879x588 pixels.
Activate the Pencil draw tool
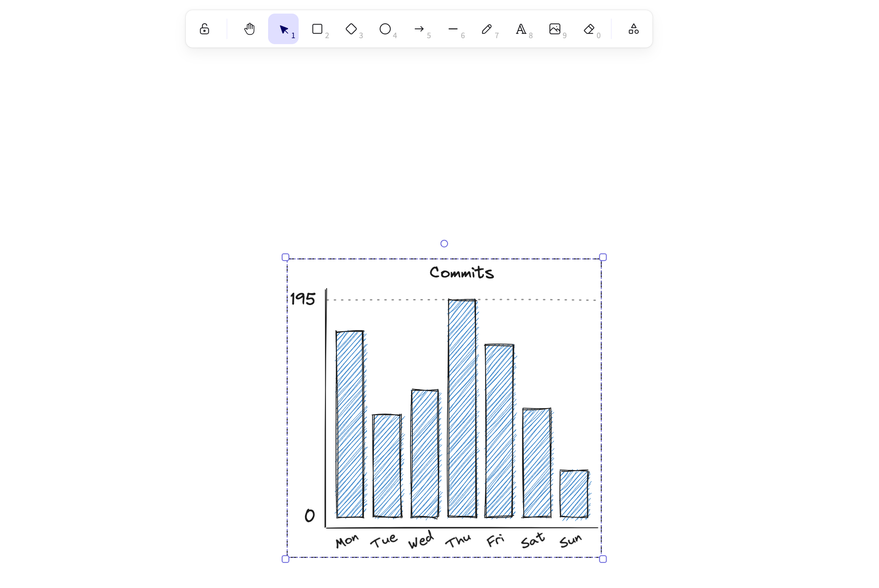[487, 29]
